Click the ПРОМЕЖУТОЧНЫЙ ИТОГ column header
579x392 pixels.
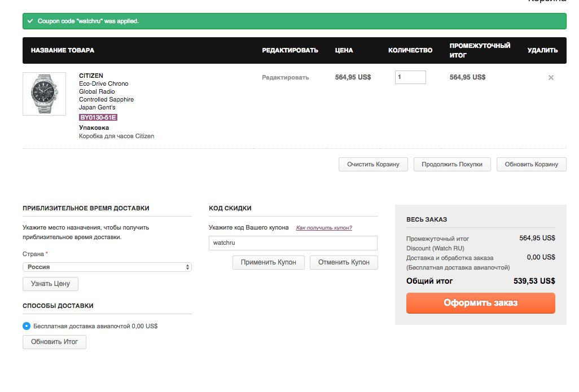click(x=480, y=50)
